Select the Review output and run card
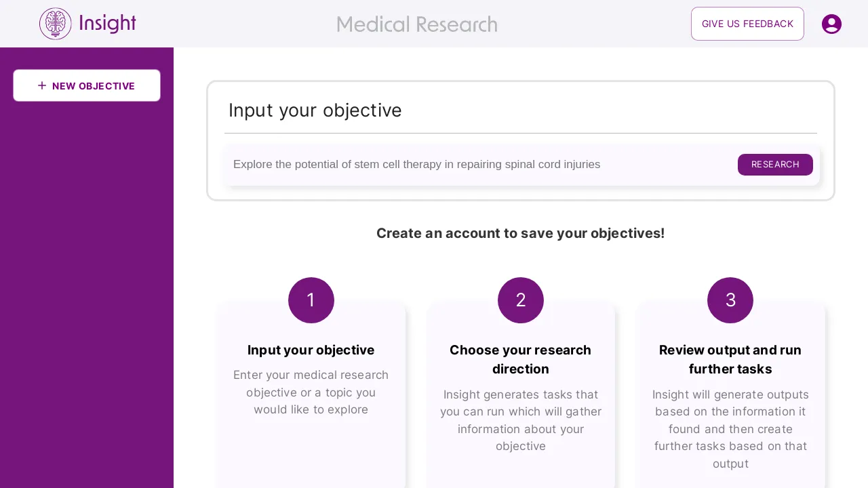The image size is (868, 488). tap(730, 395)
